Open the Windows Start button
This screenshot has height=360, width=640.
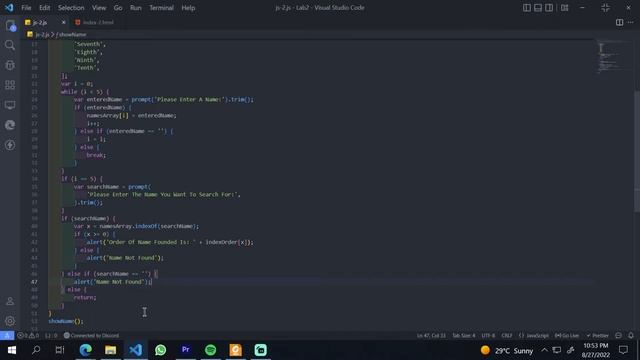click(x=11, y=350)
